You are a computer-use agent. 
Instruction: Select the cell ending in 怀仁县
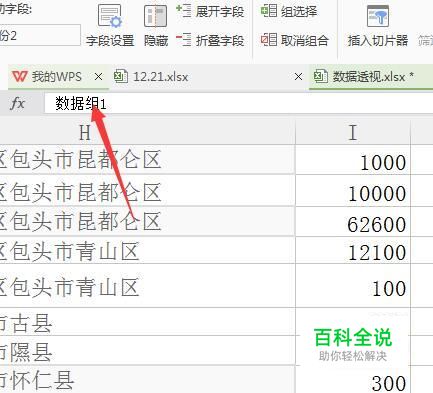coord(147,379)
